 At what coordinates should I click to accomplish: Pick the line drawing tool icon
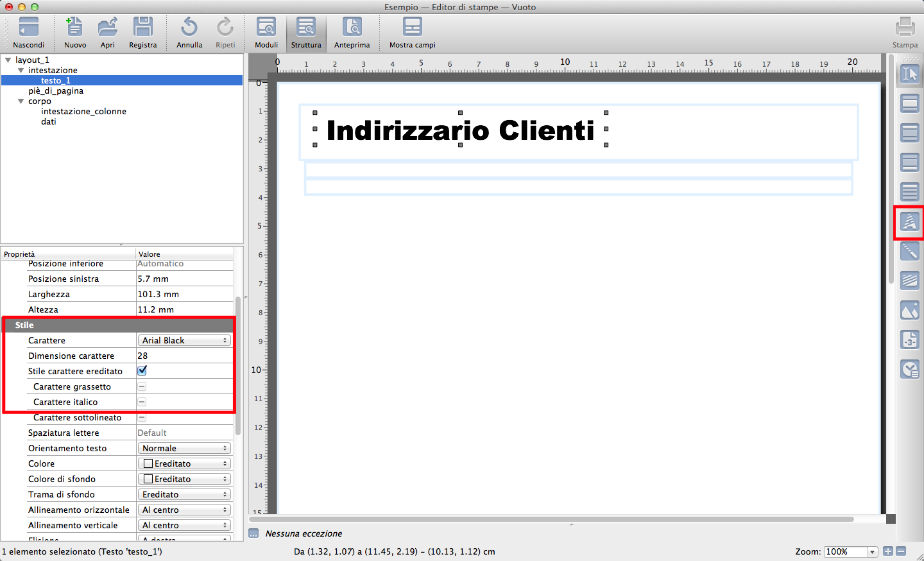(909, 251)
